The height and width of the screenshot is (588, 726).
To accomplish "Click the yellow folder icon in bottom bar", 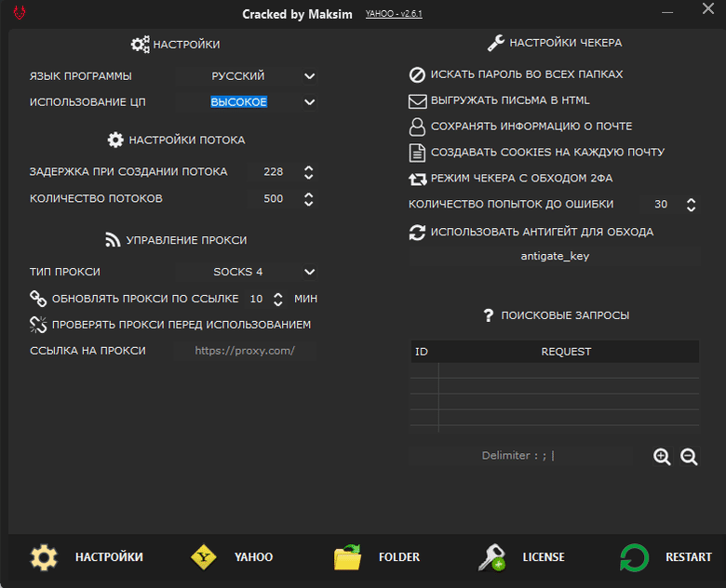I will tap(347, 557).
